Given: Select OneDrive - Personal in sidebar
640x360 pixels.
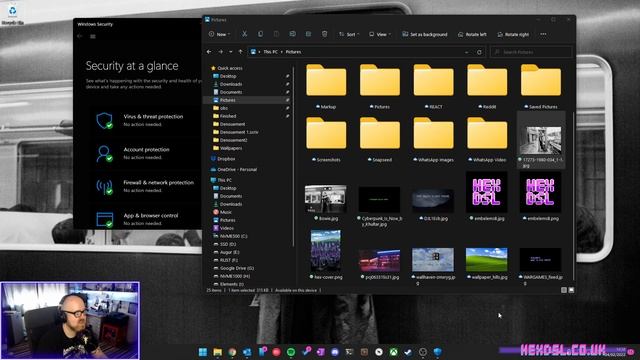Looking at the screenshot, I should (234, 169).
